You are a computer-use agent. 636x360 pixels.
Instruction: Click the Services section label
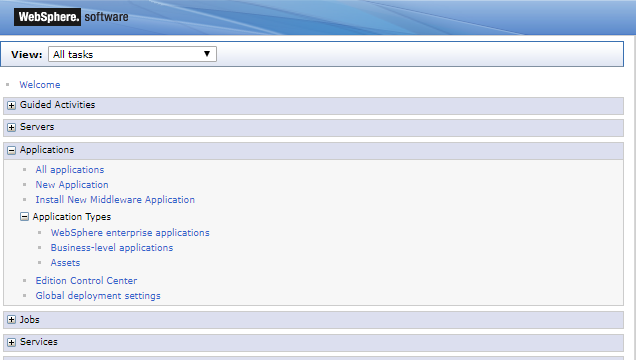tap(39, 342)
